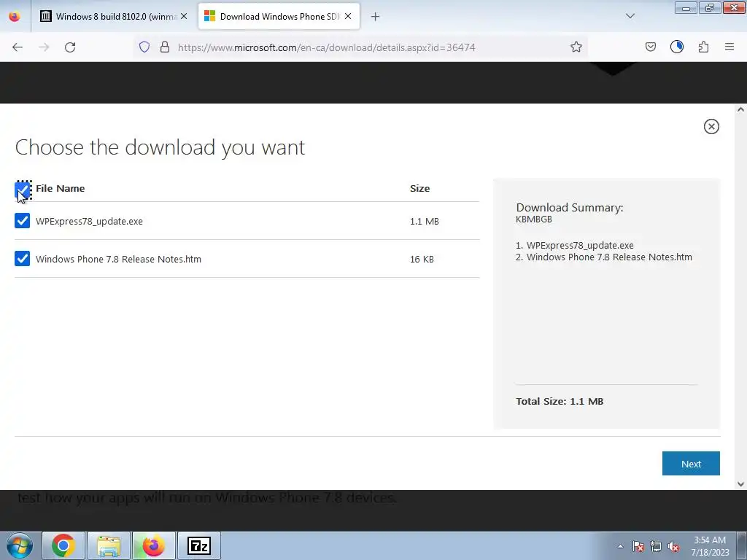Click the 16 KB size cell
The height and width of the screenshot is (560, 747).
click(422, 259)
